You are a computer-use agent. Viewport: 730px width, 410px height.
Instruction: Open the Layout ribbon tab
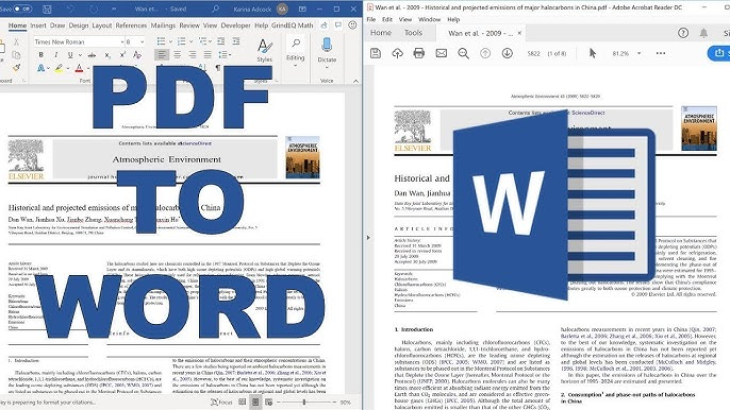tap(101, 26)
